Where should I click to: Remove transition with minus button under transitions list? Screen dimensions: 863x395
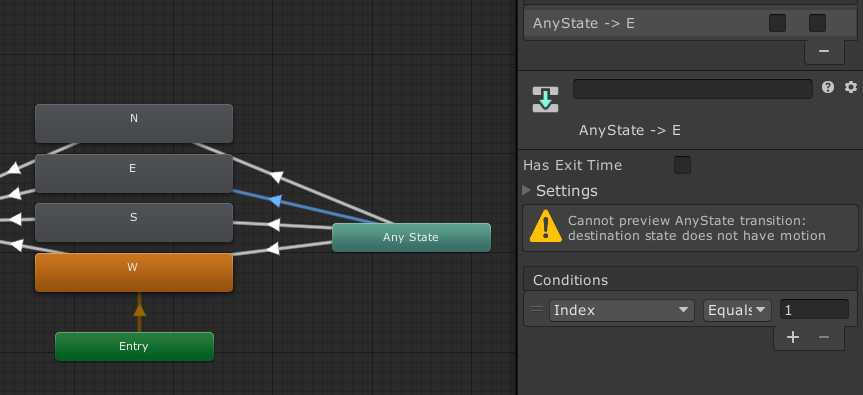click(x=824, y=51)
